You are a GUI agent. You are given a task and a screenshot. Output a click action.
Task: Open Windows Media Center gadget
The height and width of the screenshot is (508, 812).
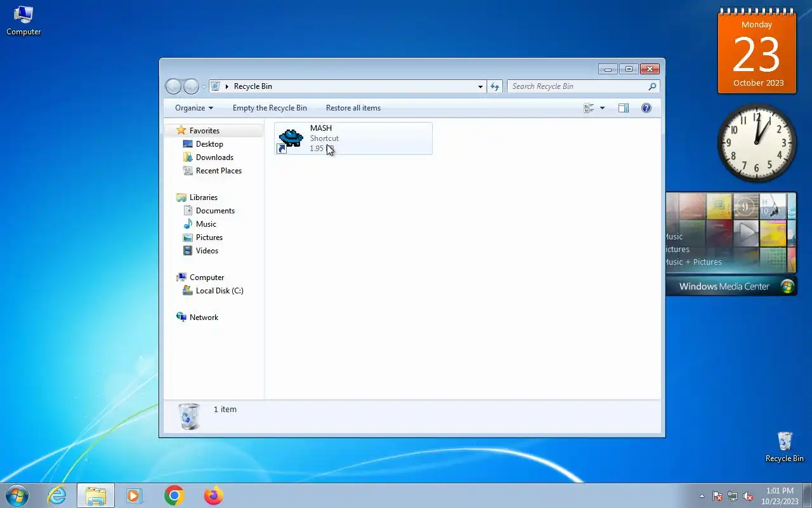click(x=731, y=244)
